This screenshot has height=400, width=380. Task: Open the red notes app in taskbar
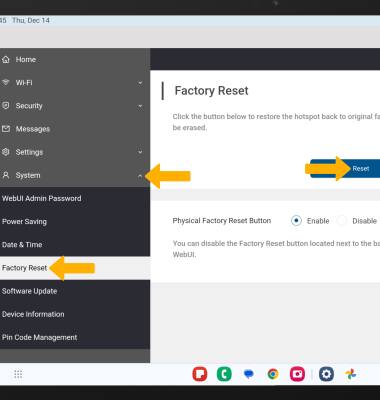click(200, 374)
